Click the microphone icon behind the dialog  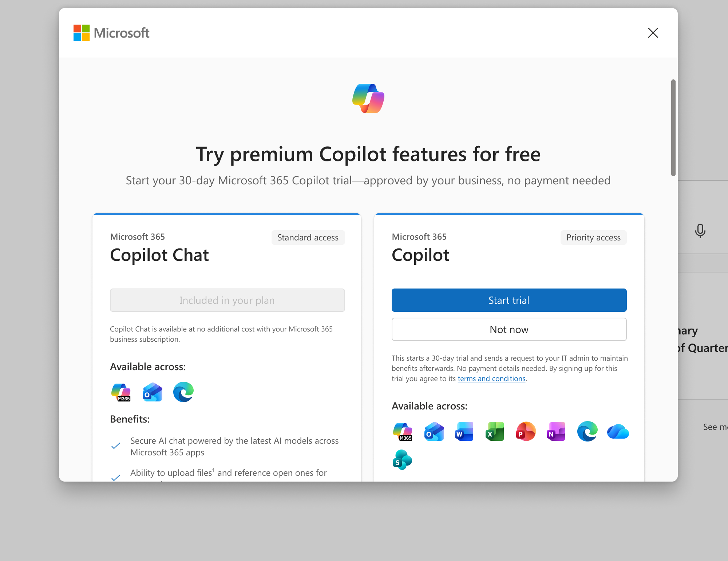[700, 231]
